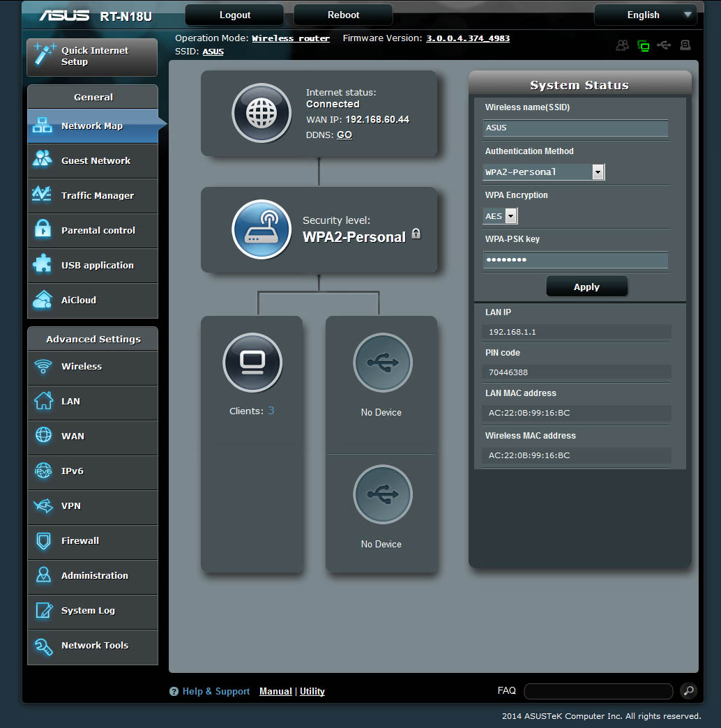Open the language dropdown showing English
This screenshot has width=721, height=728.
click(x=645, y=15)
